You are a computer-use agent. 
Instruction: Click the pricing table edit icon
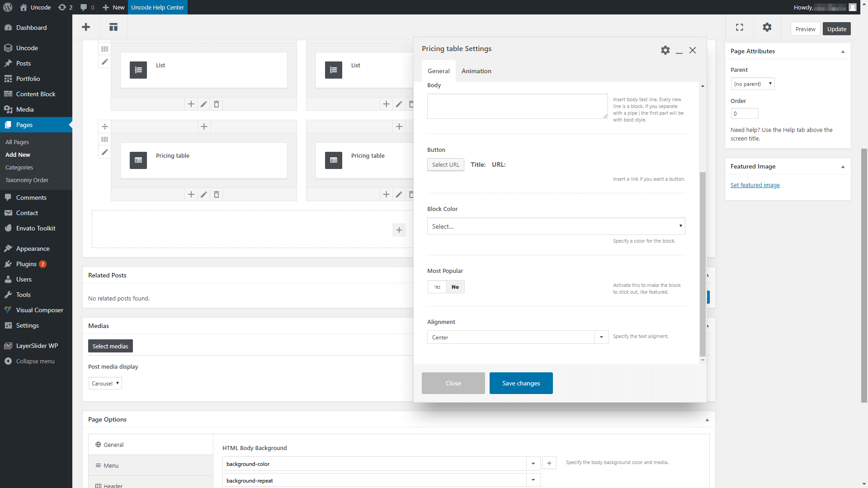click(x=204, y=194)
